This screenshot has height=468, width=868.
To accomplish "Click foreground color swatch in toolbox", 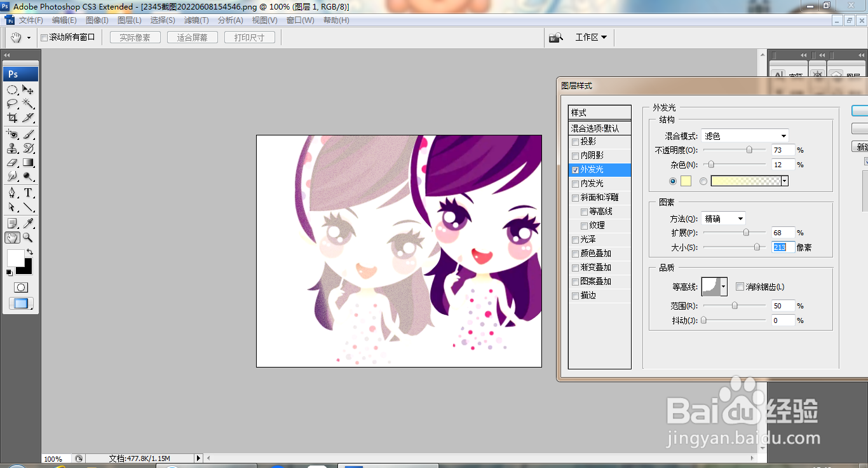I will click(15, 258).
